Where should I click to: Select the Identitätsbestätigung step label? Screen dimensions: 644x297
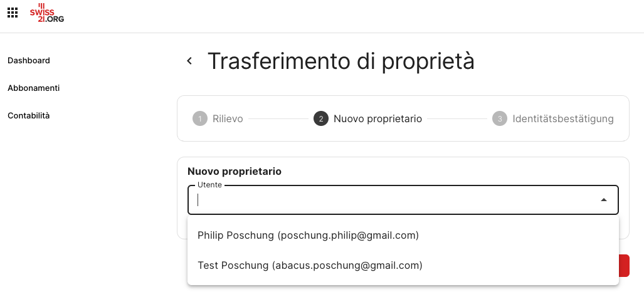[x=562, y=118]
